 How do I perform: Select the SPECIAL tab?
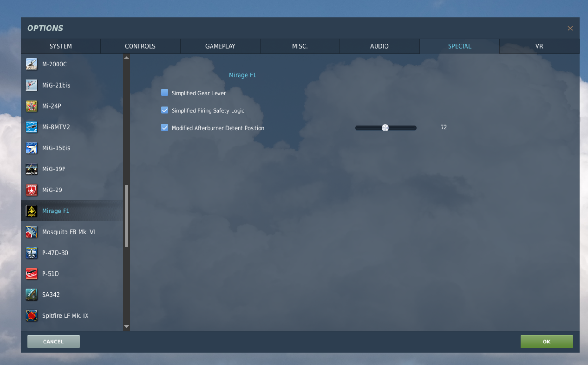click(459, 46)
